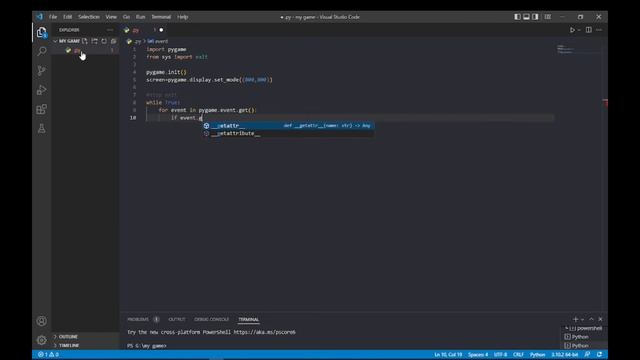Open the Edit menu
Image resolution: width=640 pixels, height=360 pixels.
68,17
